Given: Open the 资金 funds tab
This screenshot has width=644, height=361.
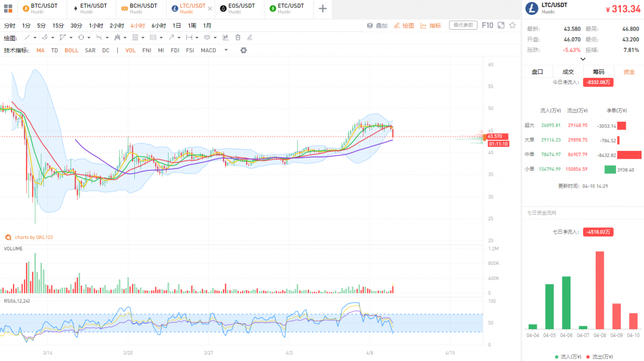Looking at the screenshot, I should click(629, 72).
